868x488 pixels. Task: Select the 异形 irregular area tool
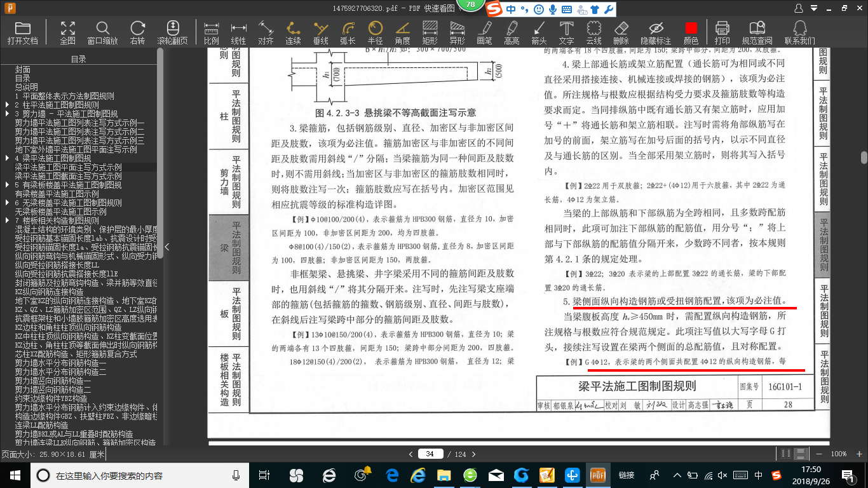[457, 32]
